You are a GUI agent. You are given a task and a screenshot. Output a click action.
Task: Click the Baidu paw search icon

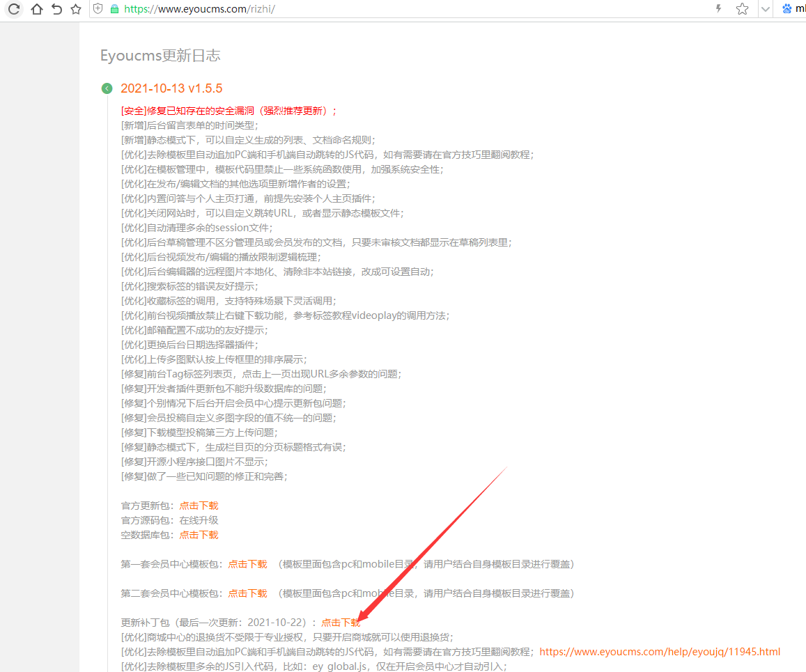pyautogui.click(x=787, y=9)
